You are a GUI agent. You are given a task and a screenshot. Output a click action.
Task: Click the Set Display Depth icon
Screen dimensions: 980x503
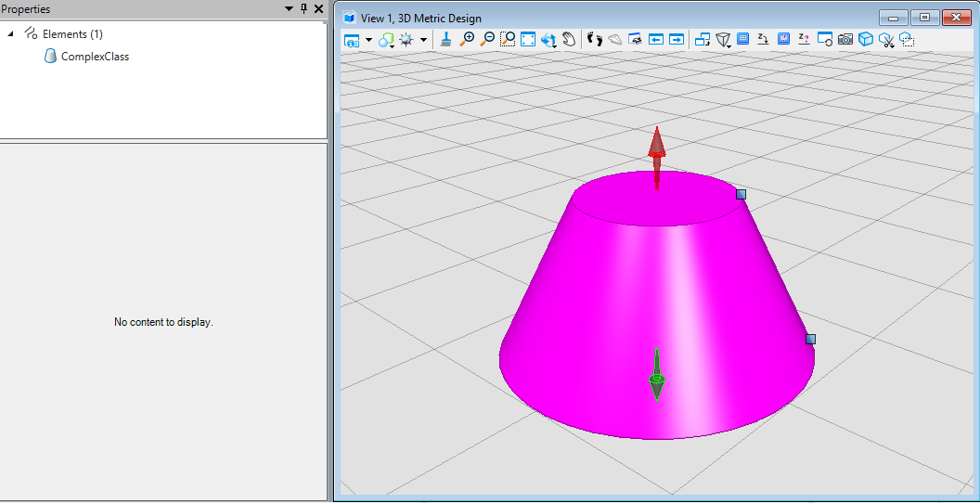(x=742, y=39)
